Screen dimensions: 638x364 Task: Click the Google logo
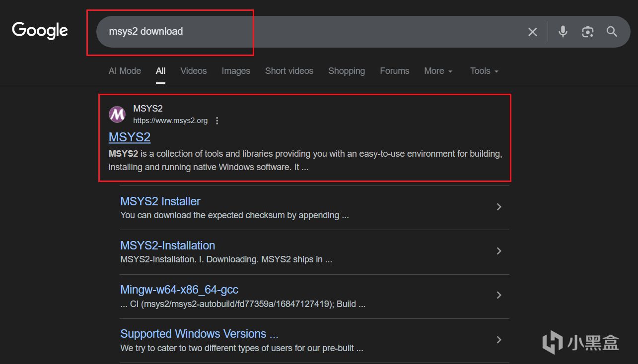coord(40,31)
